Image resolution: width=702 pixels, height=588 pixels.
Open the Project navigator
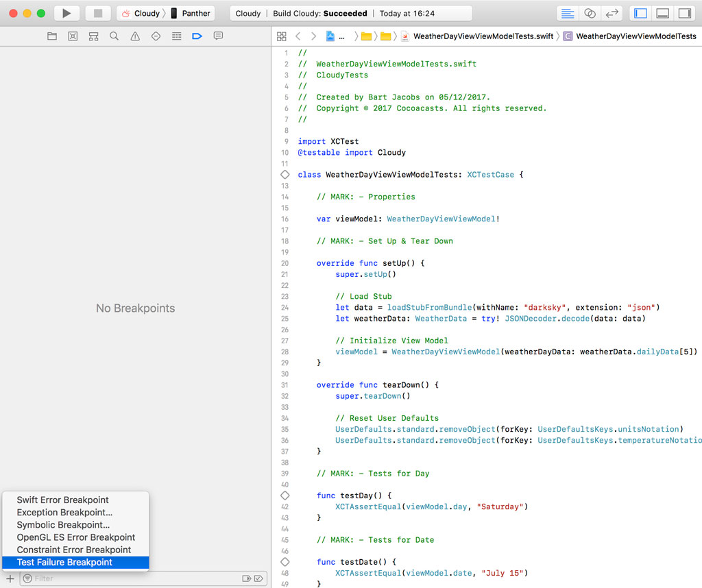[x=51, y=36]
